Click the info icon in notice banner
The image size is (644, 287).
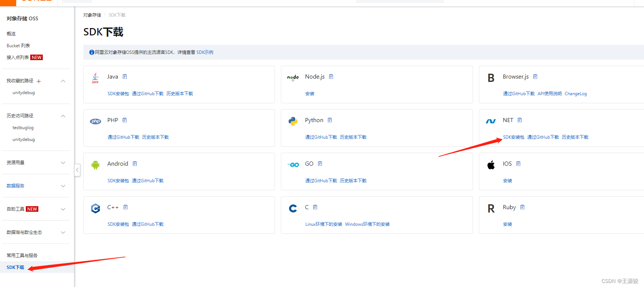click(x=92, y=52)
